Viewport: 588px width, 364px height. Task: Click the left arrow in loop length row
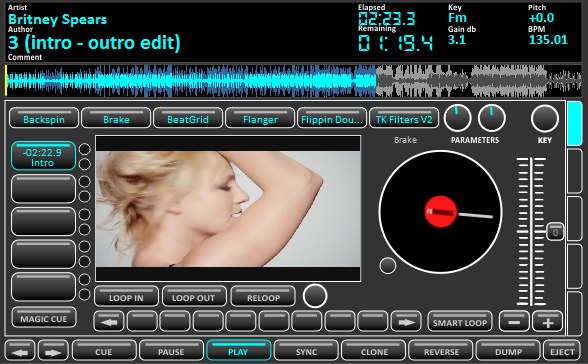point(109,322)
